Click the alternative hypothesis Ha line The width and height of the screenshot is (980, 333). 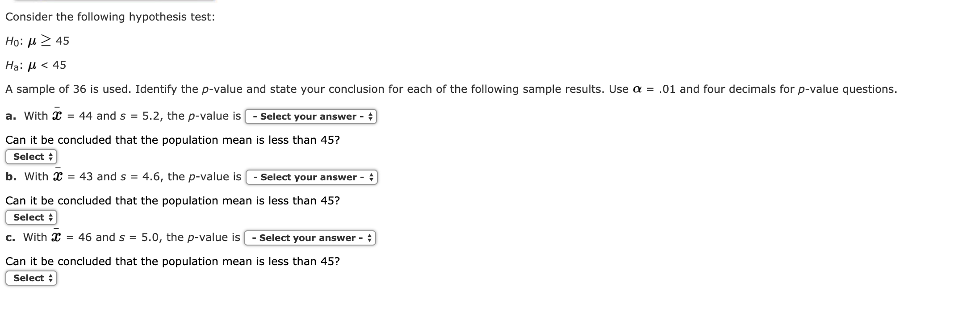36,65
